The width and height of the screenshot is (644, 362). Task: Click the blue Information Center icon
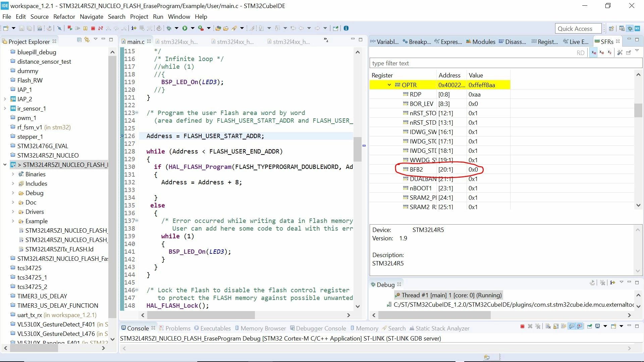point(346,28)
